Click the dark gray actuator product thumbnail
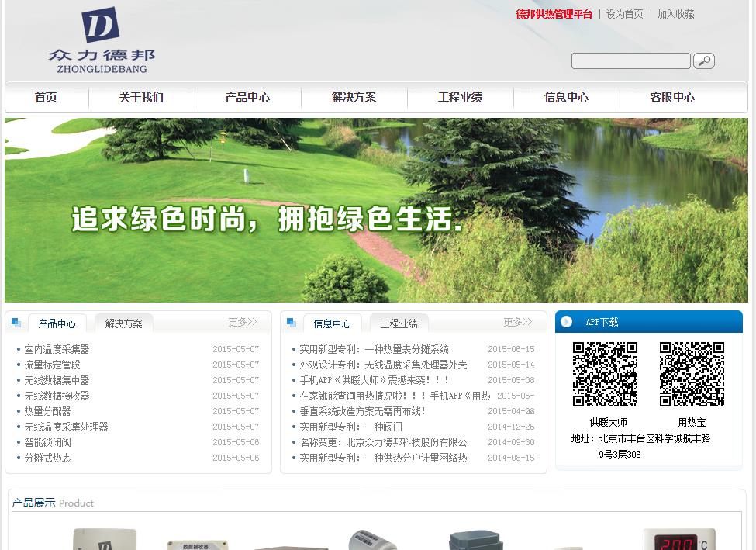 tap(476, 541)
